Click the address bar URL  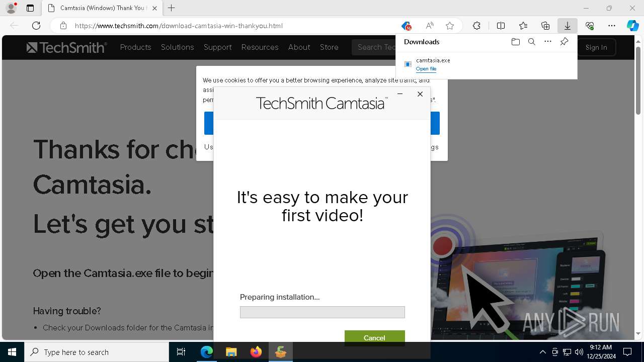179,26
